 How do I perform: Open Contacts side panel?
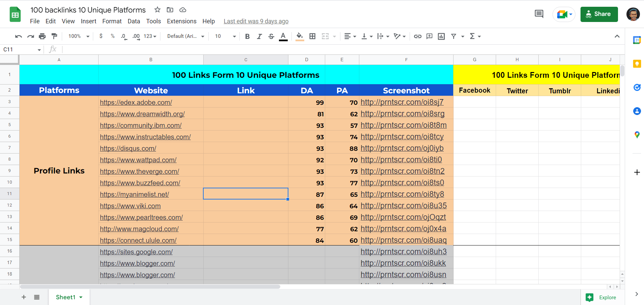click(x=637, y=111)
